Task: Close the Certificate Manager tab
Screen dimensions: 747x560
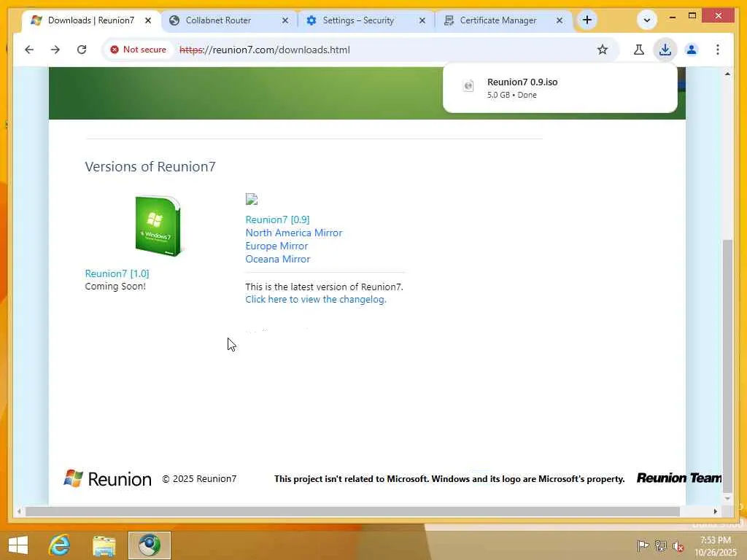Action: coord(560,20)
